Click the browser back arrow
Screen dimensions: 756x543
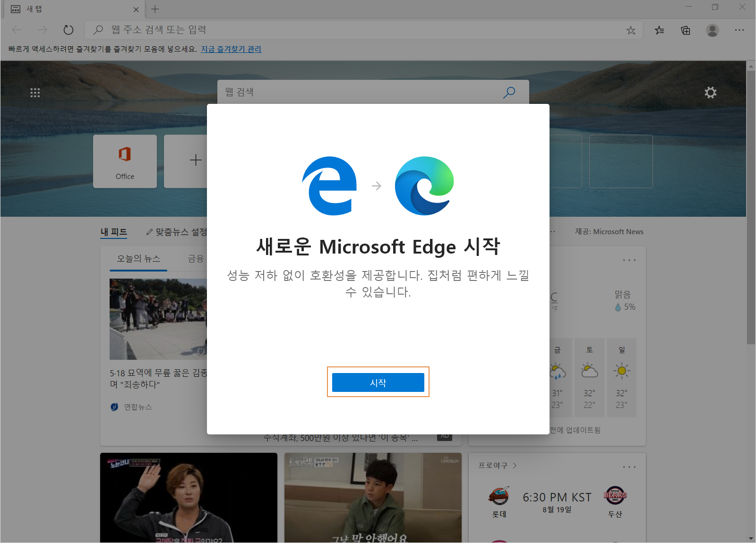[17, 30]
